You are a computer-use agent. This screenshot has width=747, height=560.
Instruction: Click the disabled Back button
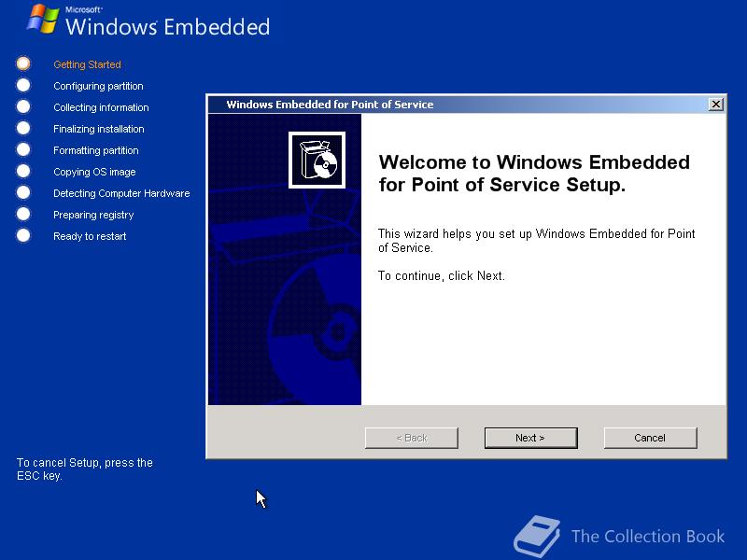[x=412, y=438]
